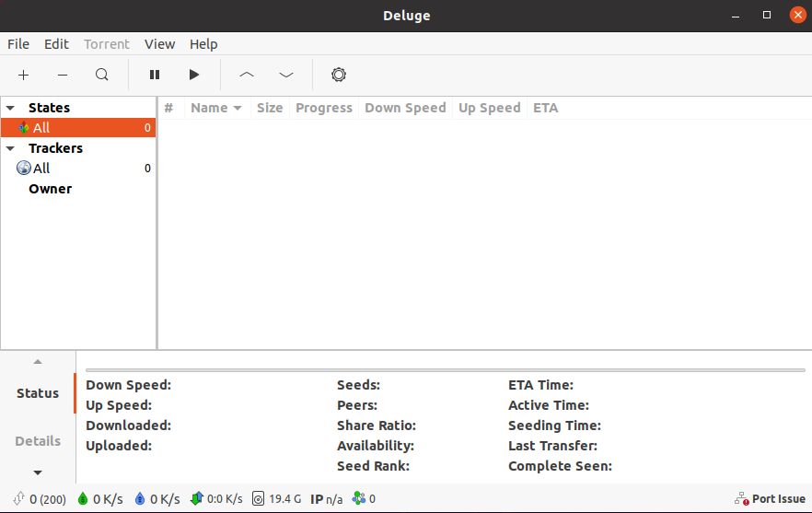812x513 pixels.
Task: Collapse the Trackers filter group
Action: (10, 148)
